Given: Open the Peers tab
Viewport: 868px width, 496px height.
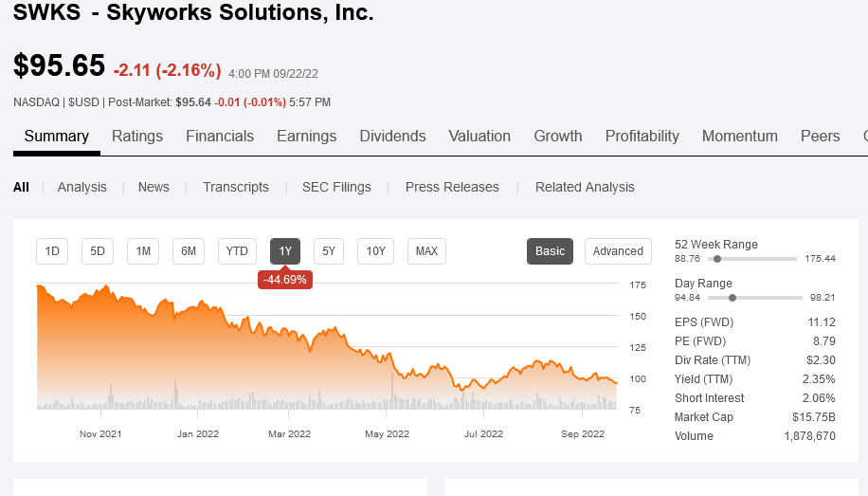Looking at the screenshot, I should point(821,137).
